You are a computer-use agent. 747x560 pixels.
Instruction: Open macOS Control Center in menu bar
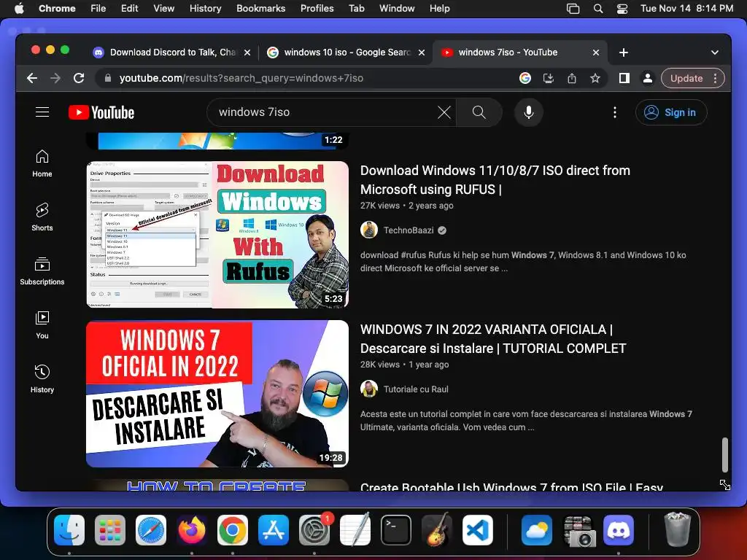point(622,9)
